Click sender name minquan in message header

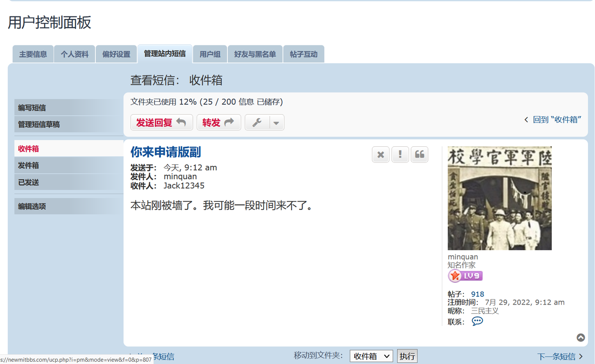pyautogui.click(x=180, y=176)
